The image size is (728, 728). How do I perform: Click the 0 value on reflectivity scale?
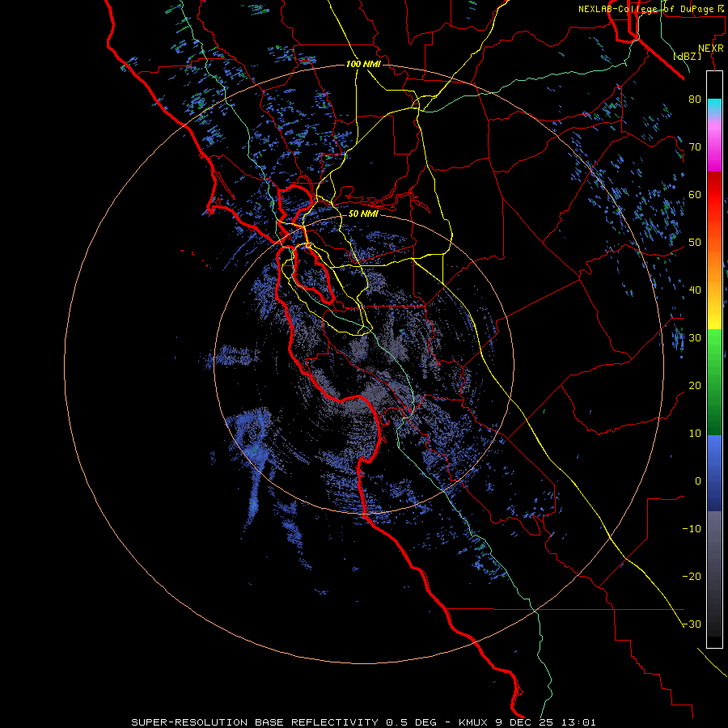[698, 481]
